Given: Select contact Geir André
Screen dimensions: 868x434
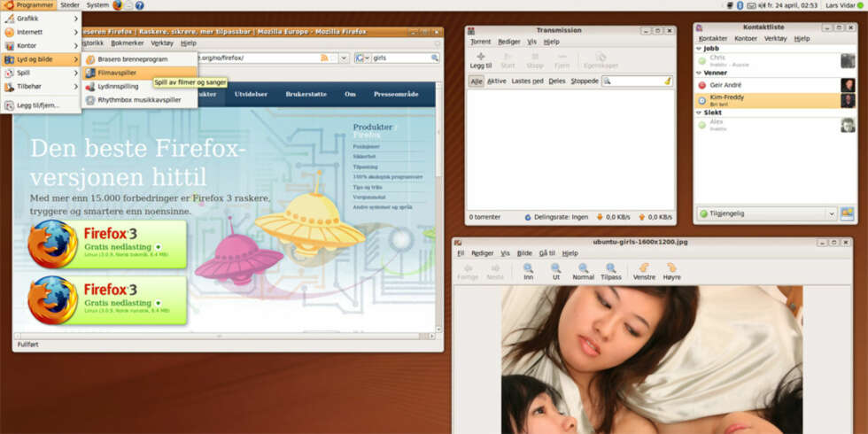Looking at the screenshot, I should 775,85.
